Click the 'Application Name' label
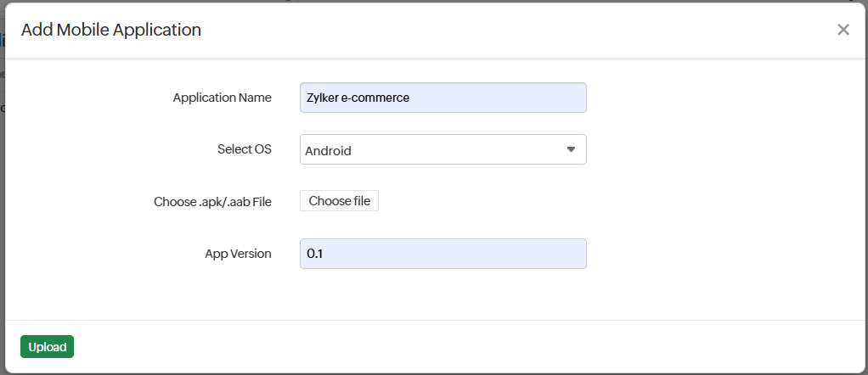The image size is (868, 375). click(222, 98)
